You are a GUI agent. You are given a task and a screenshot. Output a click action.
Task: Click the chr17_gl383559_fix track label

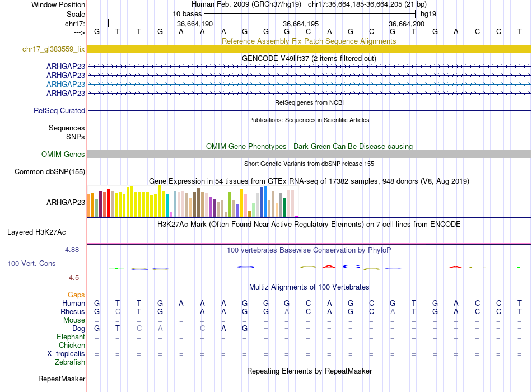53,49
